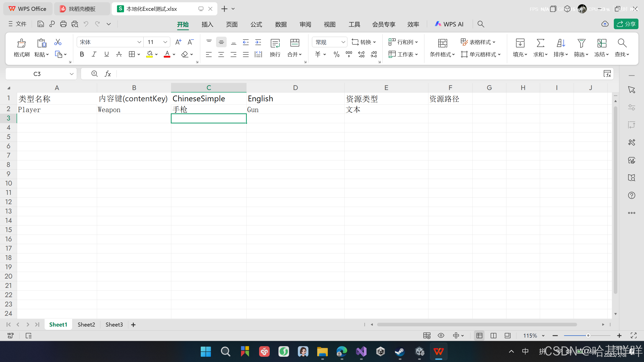Open the zoom percentage dropdown

[x=543, y=336]
